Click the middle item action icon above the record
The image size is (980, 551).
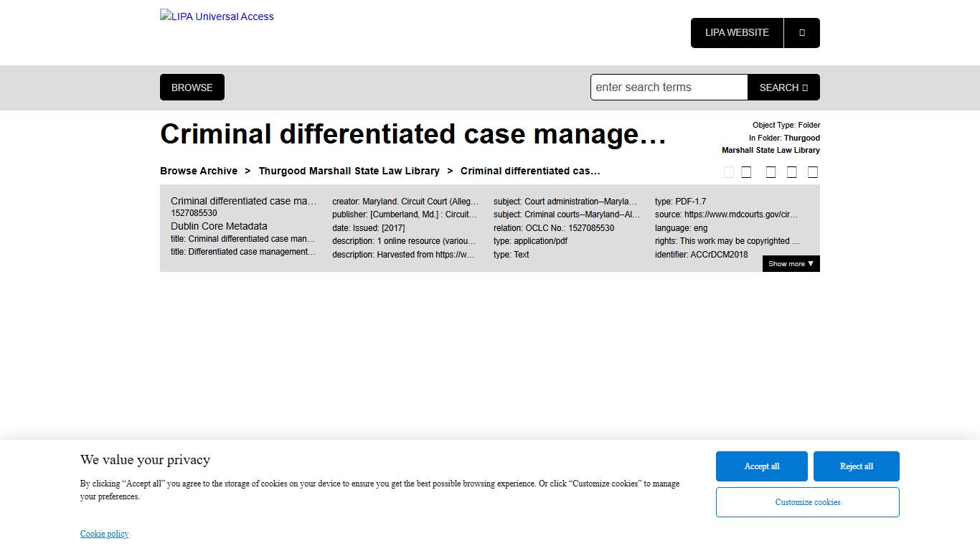coord(771,171)
